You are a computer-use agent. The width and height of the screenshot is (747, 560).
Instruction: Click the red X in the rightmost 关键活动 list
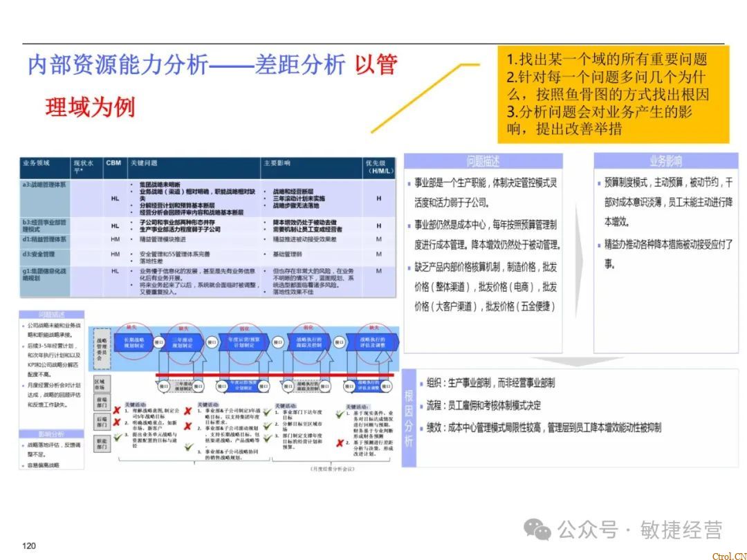point(338,443)
